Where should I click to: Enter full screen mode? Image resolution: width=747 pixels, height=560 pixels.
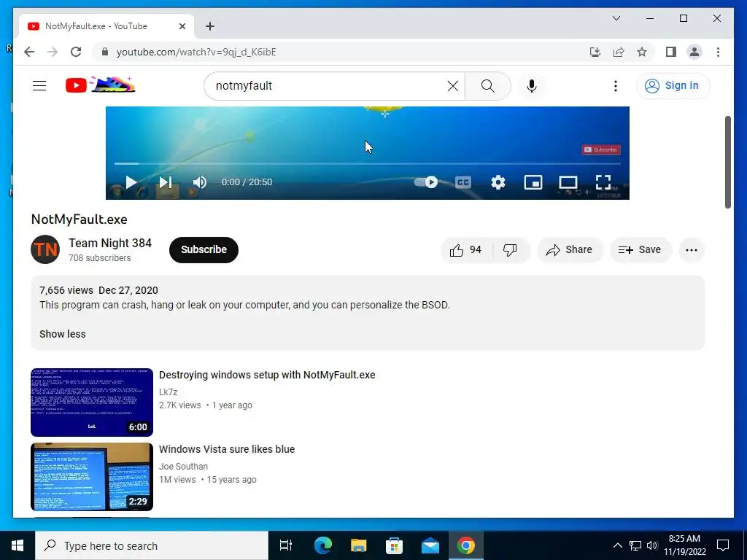[x=603, y=182]
